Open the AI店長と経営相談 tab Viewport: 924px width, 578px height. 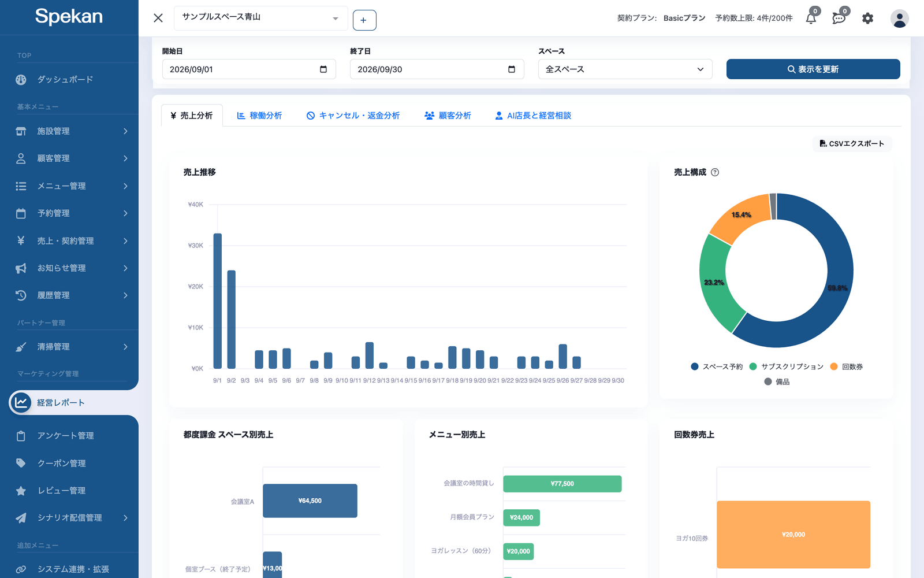(533, 116)
